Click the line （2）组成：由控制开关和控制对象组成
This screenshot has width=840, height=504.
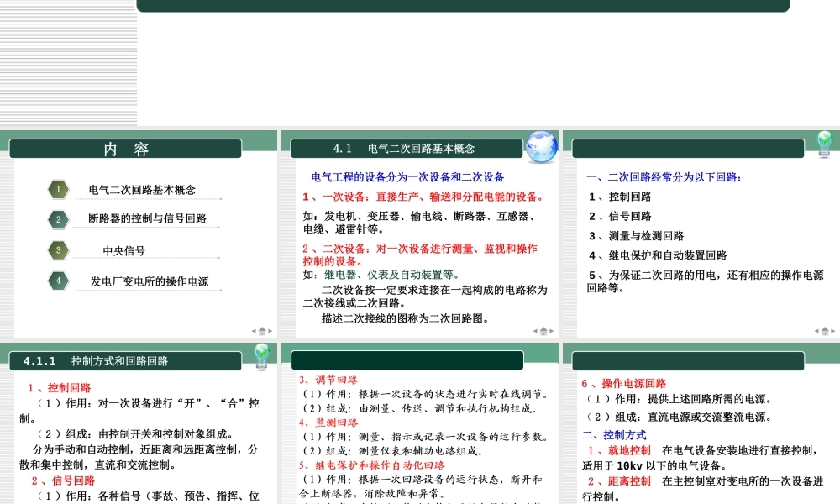[x=135, y=433]
